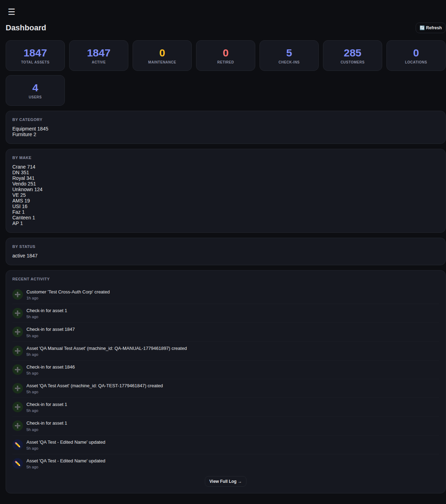The height and width of the screenshot is (504, 446).
Task: Click 'Furniture 2' category row
Action: (x=24, y=134)
